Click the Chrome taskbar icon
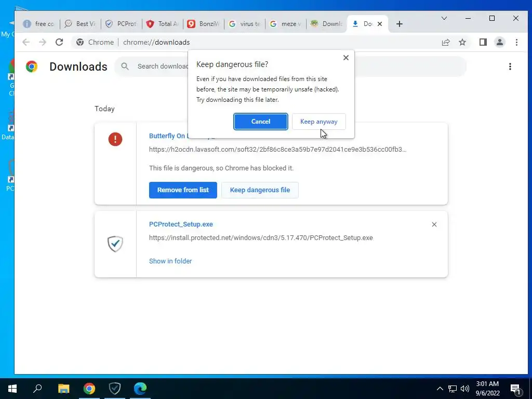The width and height of the screenshot is (532, 399). pyautogui.click(x=89, y=389)
